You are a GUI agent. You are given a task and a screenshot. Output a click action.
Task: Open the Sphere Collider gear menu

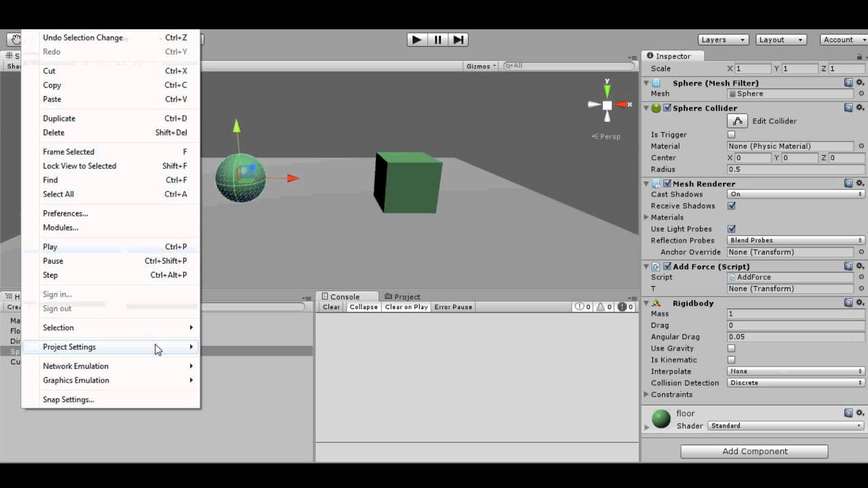860,108
